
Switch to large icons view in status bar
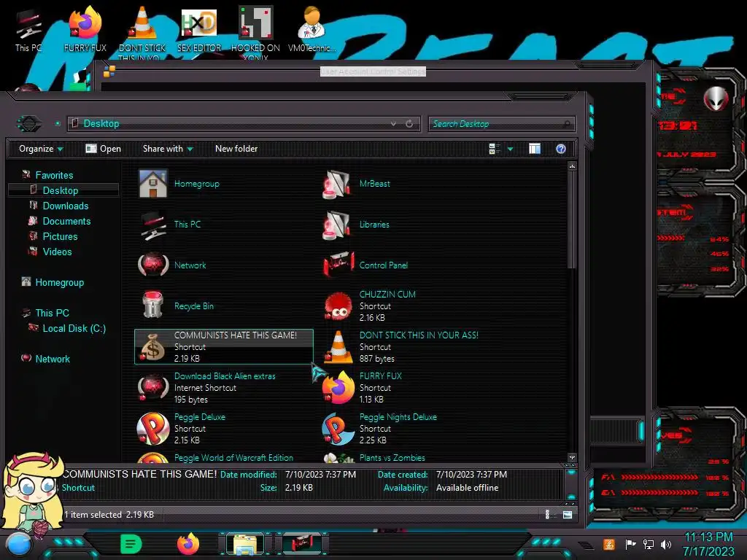[568, 515]
